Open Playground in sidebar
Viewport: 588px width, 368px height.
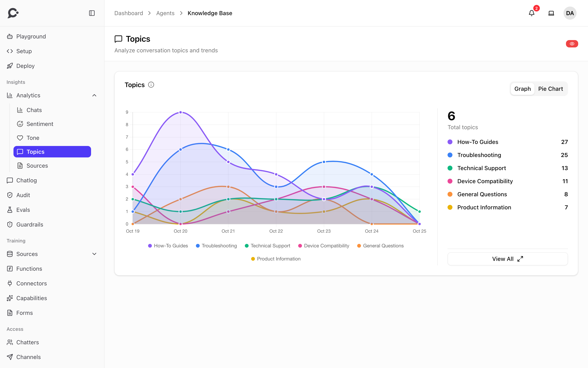(x=52, y=37)
